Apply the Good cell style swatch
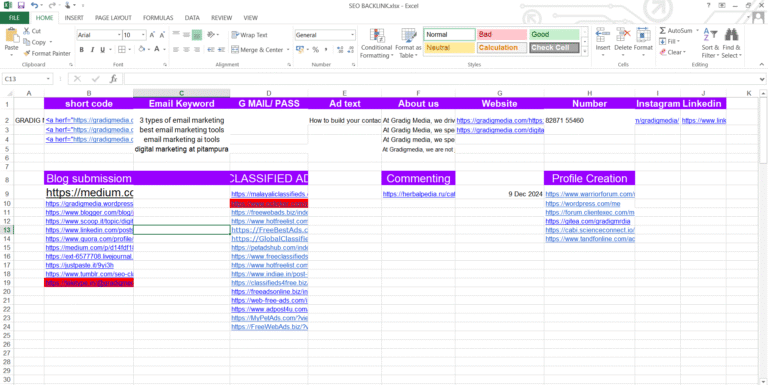The height and width of the screenshot is (385, 768). coord(555,35)
